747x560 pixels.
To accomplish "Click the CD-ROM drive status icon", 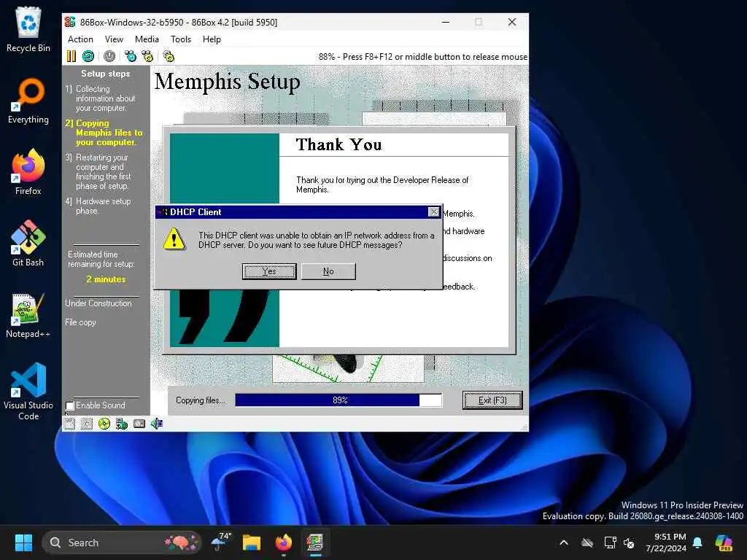I will pos(104,424).
